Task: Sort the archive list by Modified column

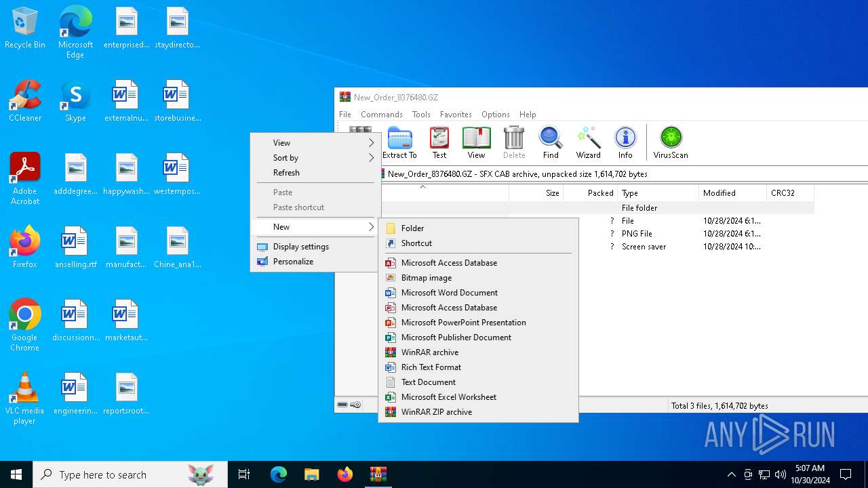Action: click(x=732, y=193)
